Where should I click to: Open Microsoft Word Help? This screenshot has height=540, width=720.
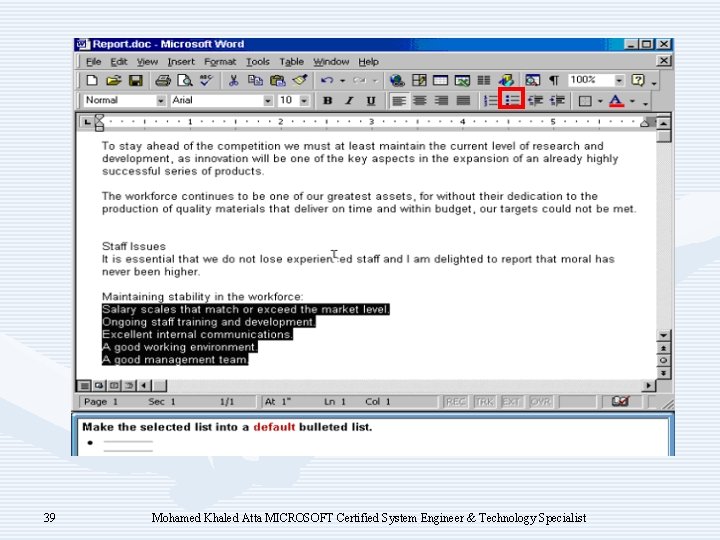(x=638, y=81)
